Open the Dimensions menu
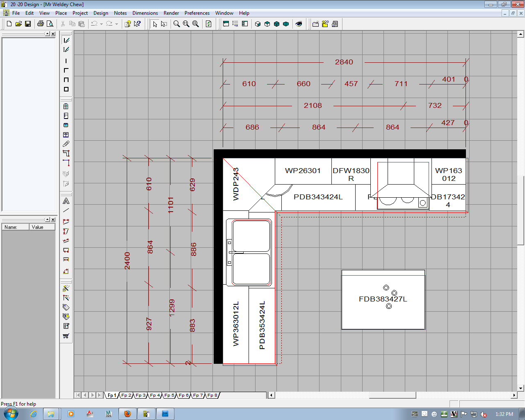This screenshot has width=525, height=420. coord(145,13)
